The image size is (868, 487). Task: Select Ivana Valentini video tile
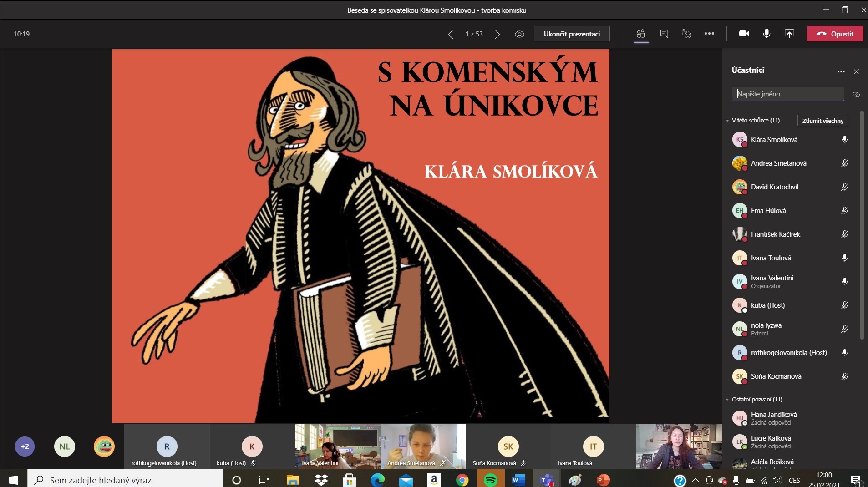pyautogui.click(x=337, y=446)
